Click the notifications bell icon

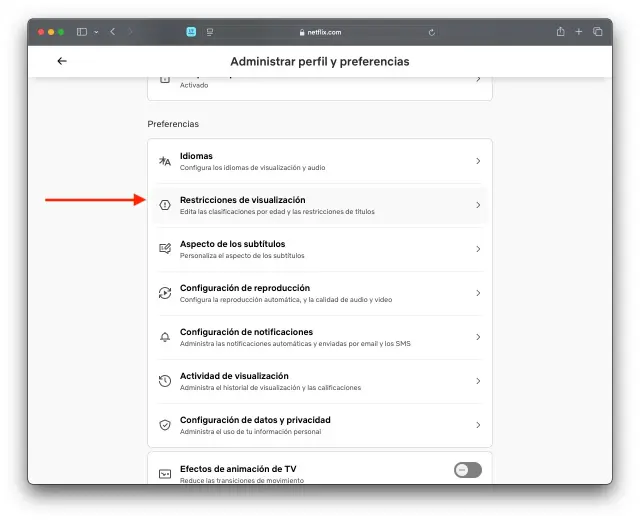click(165, 337)
